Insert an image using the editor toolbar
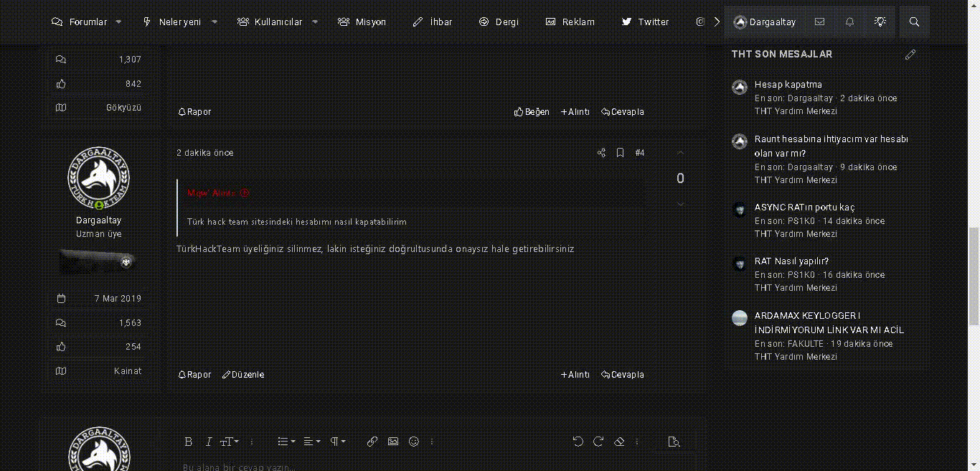 click(x=393, y=442)
